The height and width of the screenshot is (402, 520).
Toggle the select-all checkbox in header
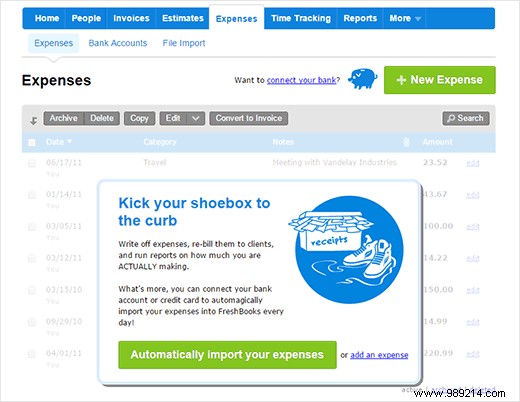coord(32,142)
